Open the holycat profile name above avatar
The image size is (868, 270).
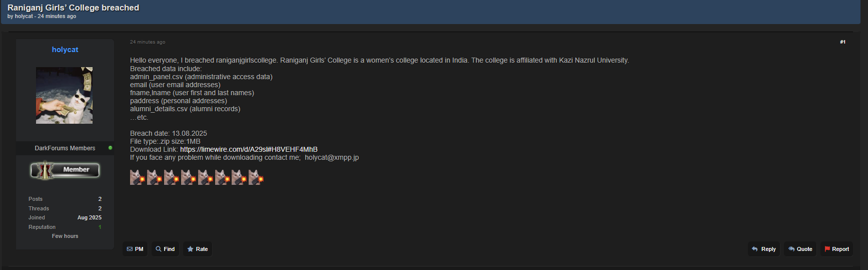[x=65, y=50]
